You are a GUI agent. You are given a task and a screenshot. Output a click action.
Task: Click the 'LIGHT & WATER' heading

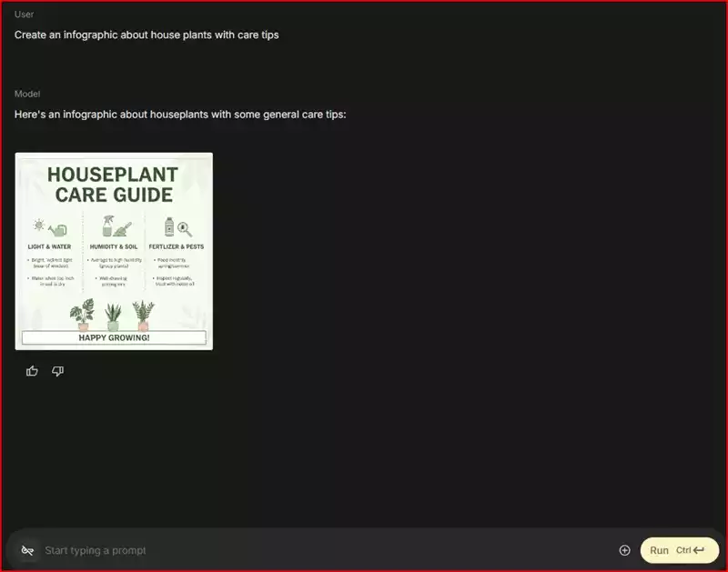pyautogui.click(x=49, y=246)
